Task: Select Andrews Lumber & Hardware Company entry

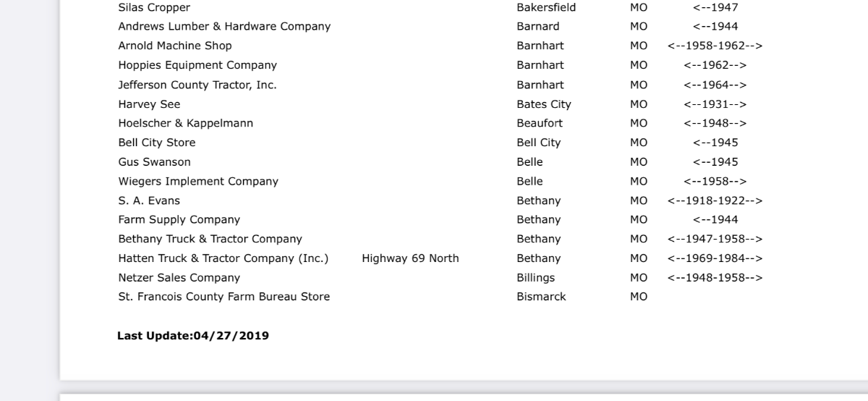Action: pyautogui.click(x=224, y=27)
